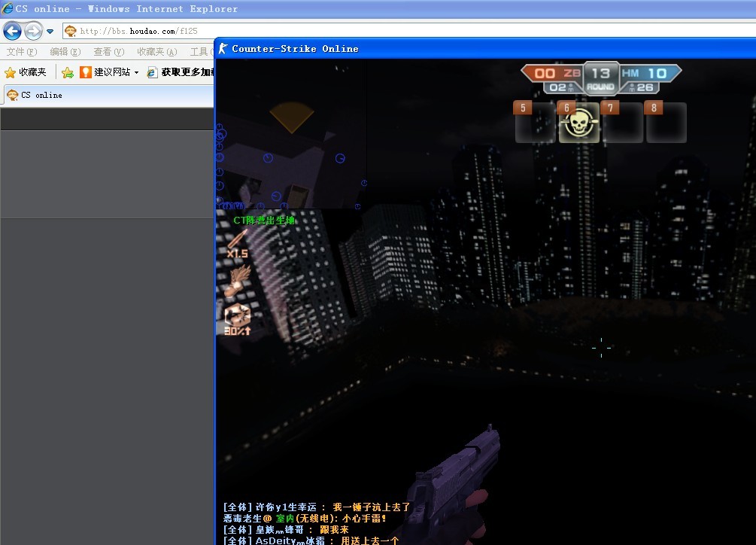Click chat line from AsDeity灬冰霜

click(x=311, y=540)
